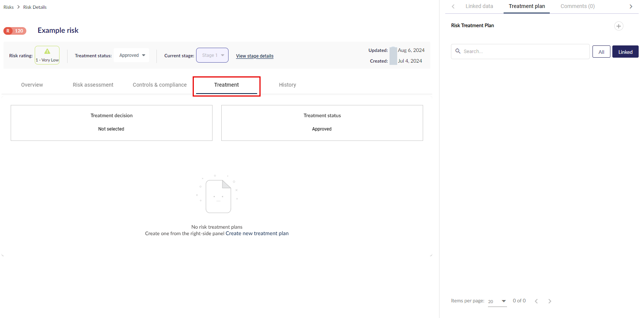Click the search magnifier icon
Image resolution: width=644 pixels, height=318 pixels.
pos(458,51)
